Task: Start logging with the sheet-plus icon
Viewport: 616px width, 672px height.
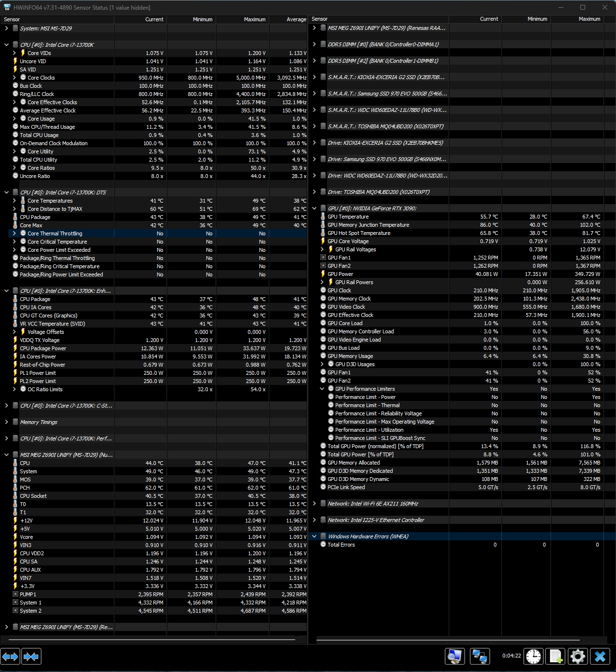Action: (556, 657)
